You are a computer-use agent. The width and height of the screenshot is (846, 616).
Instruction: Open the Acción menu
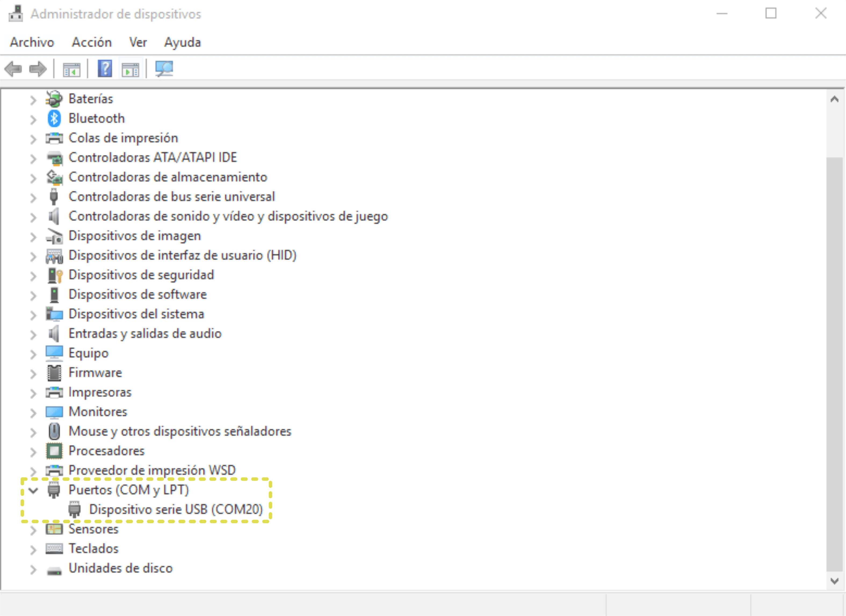[92, 42]
